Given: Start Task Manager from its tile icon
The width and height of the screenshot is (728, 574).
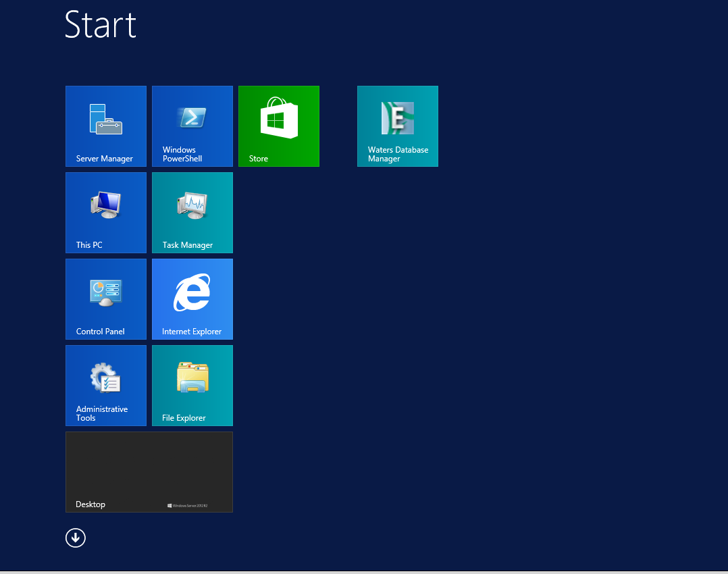Looking at the screenshot, I should click(x=192, y=205).
